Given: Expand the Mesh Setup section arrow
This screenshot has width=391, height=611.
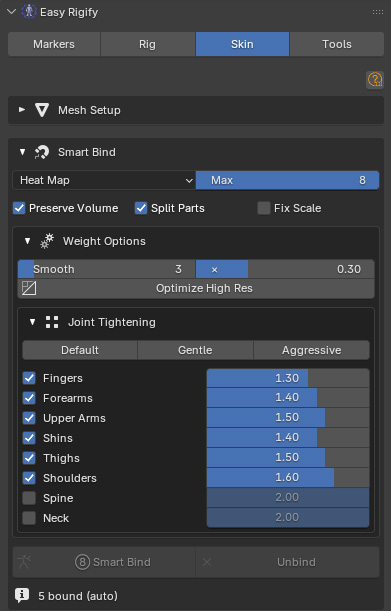Looking at the screenshot, I should click(22, 110).
